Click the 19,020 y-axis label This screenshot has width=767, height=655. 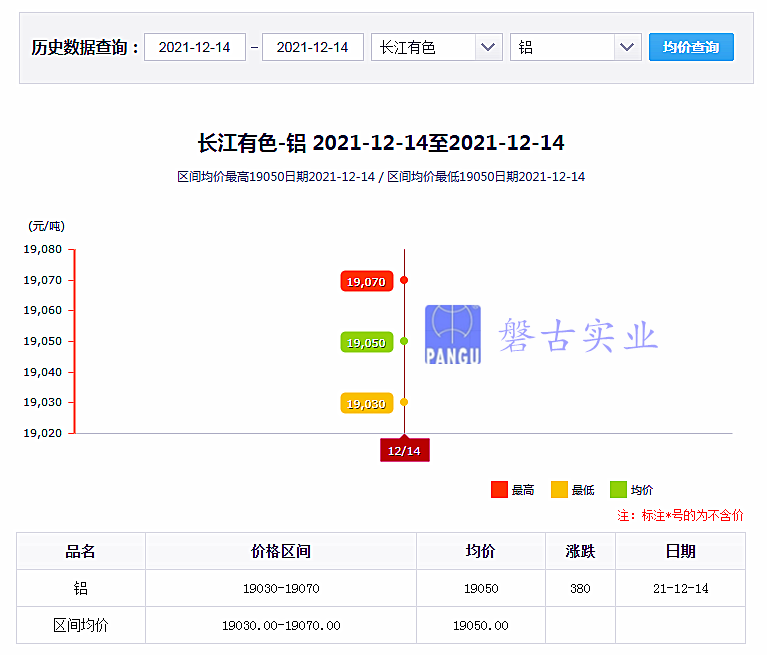(x=43, y=433)
